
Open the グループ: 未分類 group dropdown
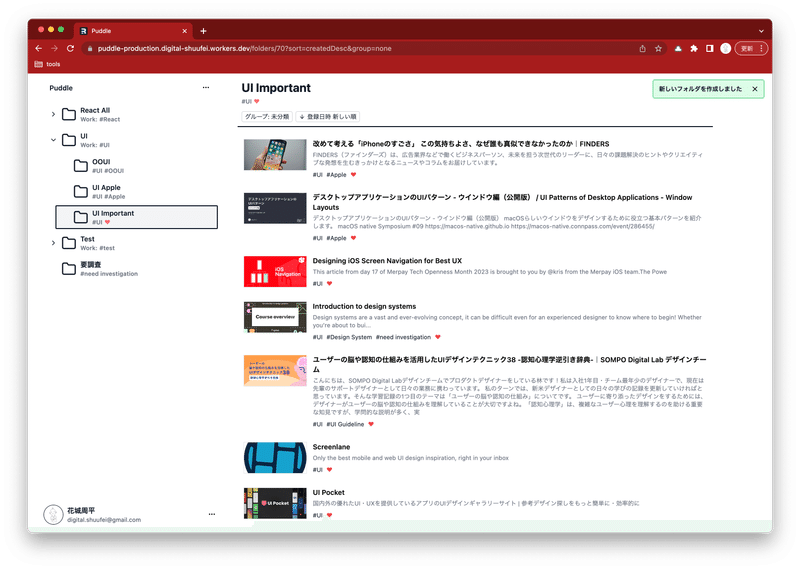(267, 117)
